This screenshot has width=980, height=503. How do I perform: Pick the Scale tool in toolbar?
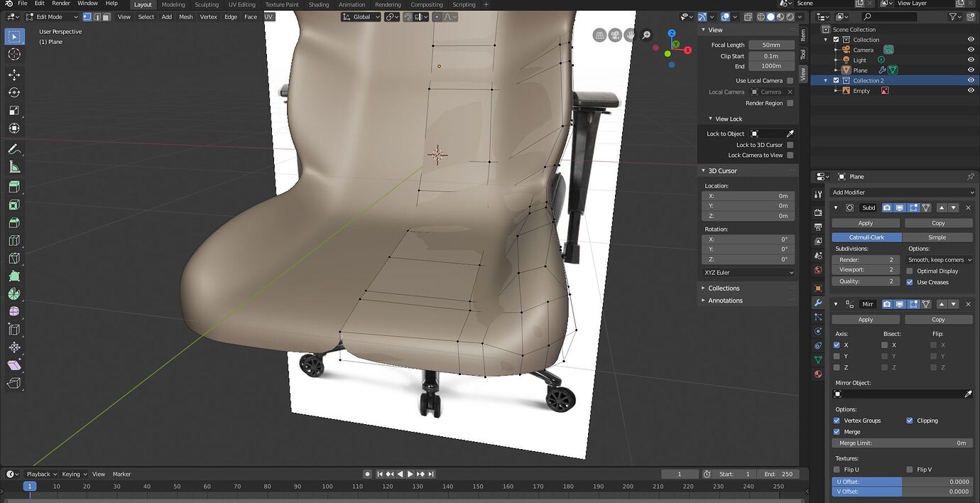click(x=14, y=110)
